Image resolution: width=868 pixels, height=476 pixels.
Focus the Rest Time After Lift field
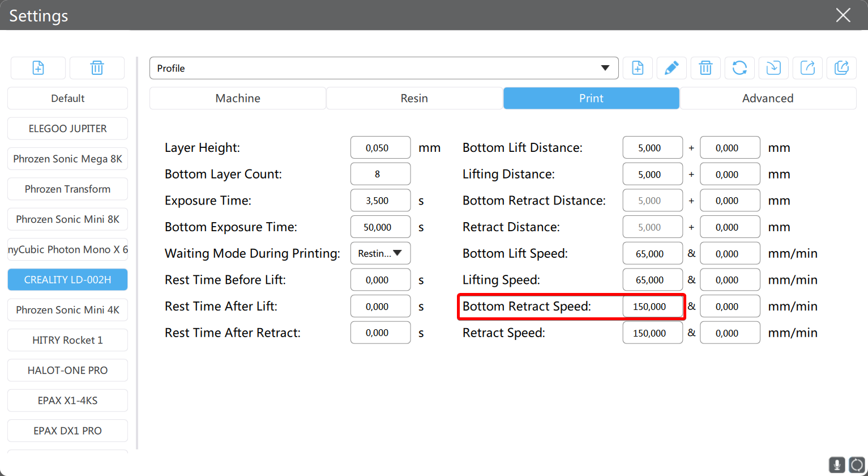380,306
